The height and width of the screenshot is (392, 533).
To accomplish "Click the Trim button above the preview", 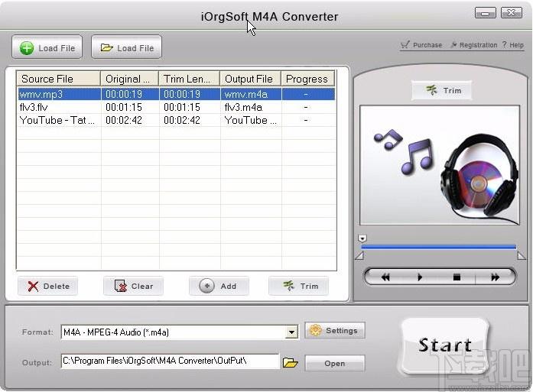I will (x=441, y=90).
